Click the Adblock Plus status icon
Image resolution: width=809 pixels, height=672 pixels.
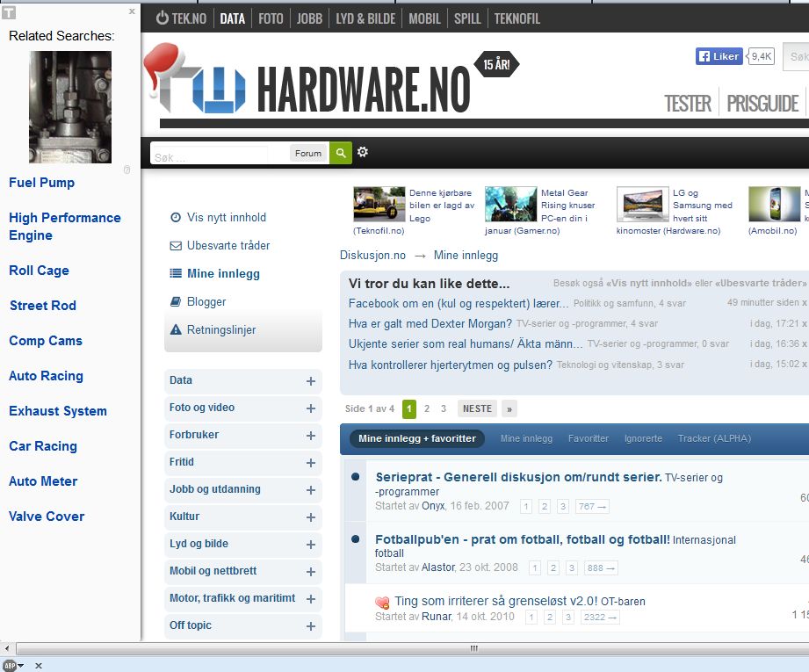[11, 665]
